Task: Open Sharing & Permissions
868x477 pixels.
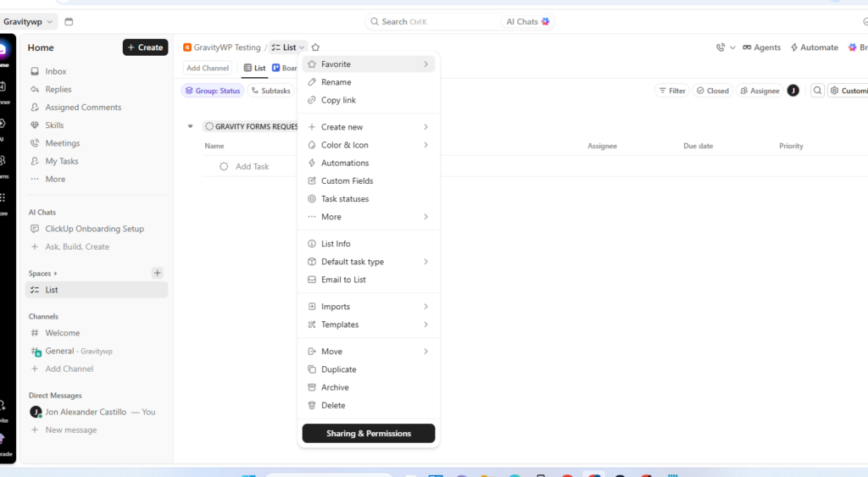Action: [369, 433]
